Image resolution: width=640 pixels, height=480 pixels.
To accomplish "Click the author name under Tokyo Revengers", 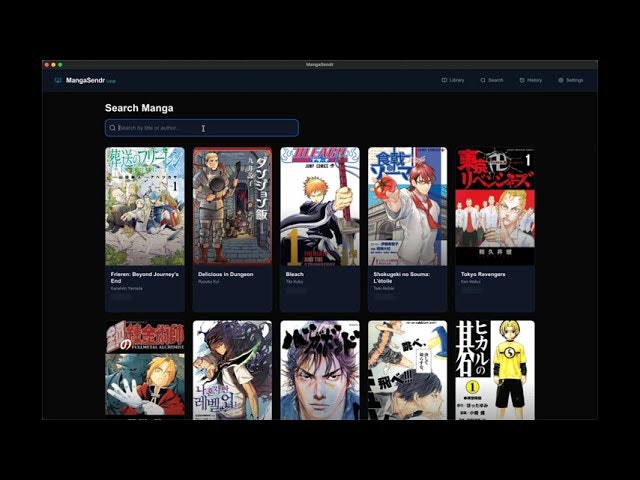I will point(471,282).
